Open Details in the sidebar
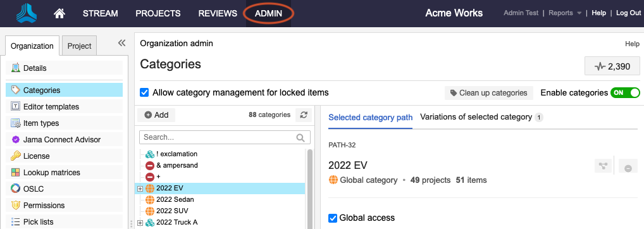Screen dimensions: 644x229 (64, 68)
